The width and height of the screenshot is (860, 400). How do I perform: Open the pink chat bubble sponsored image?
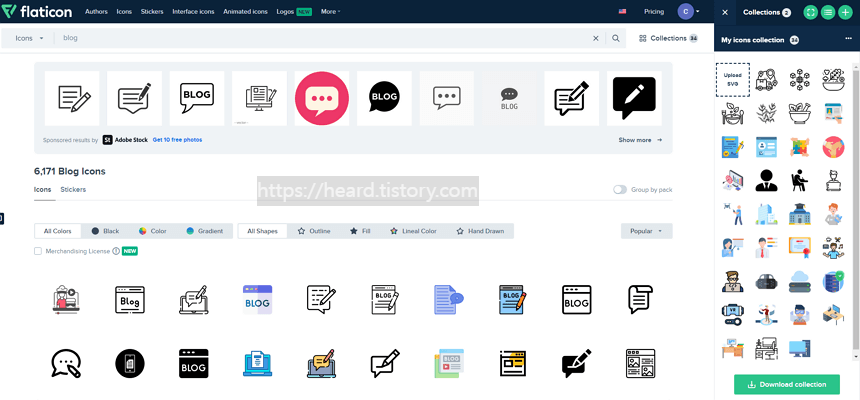tap(322, 98)
